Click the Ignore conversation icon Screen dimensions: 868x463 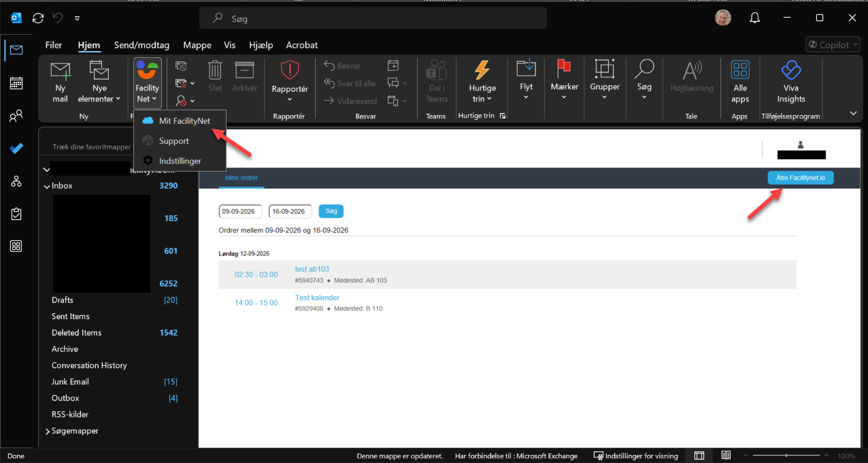(x=181, y=66)
